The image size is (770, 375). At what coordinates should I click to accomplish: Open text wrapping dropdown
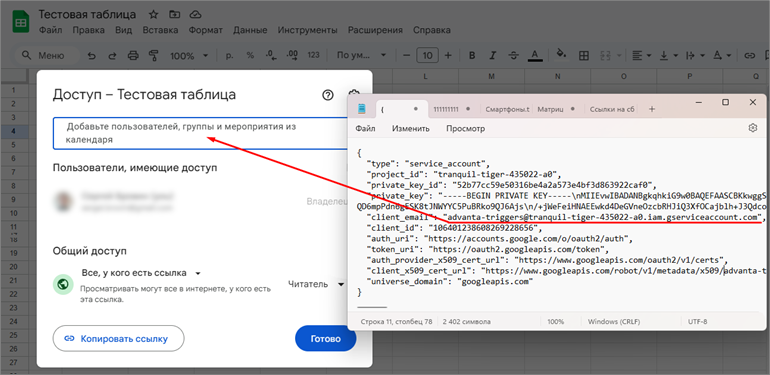(x=695, y=55)
